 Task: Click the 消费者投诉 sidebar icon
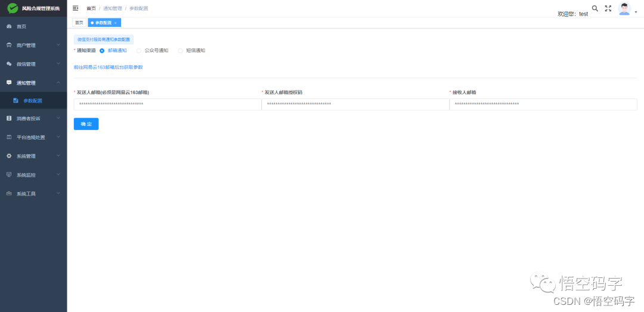click(x=9, y=118)
